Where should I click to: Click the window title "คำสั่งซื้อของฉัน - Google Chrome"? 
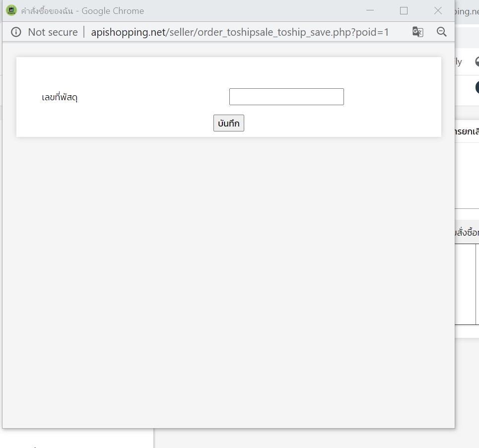tap(82, 10)
